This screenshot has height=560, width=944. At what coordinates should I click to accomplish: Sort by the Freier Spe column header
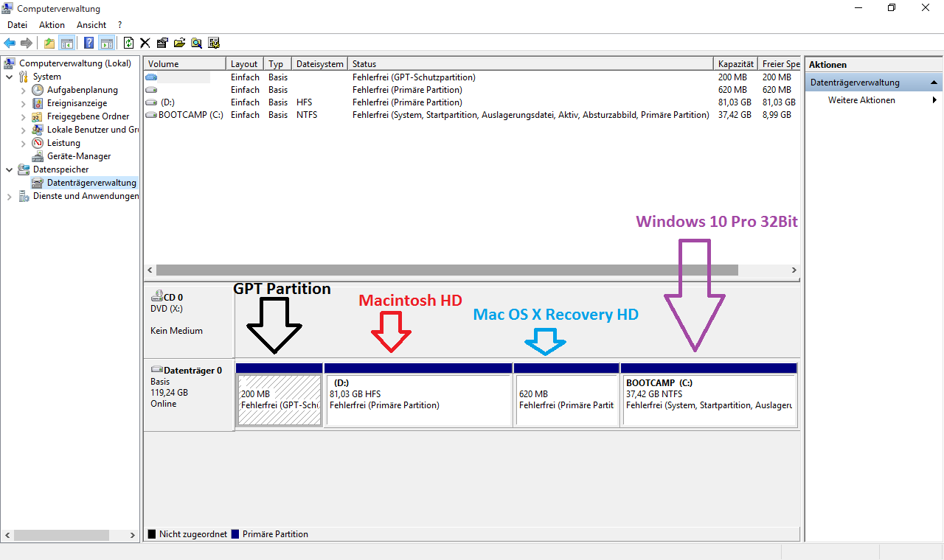coord(780,64)
